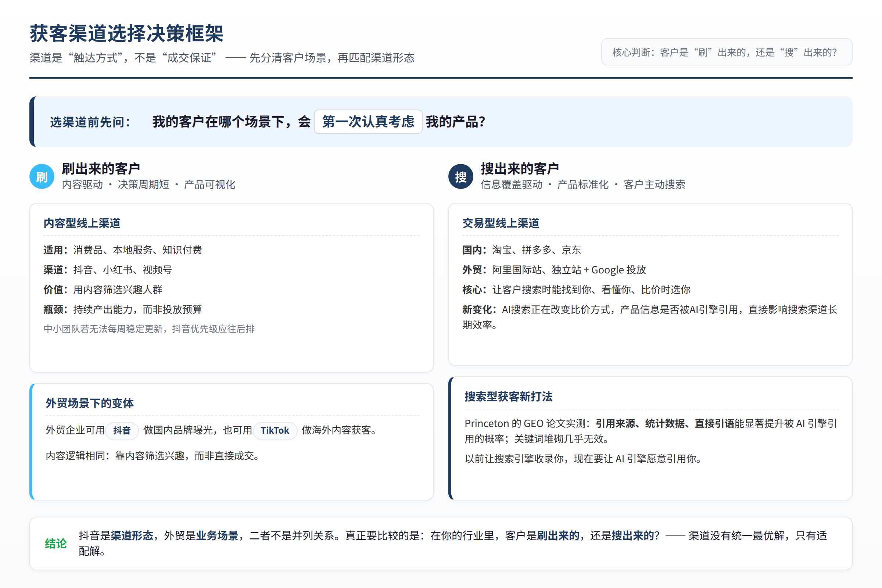
Task: Click bold 渠道形态 in the conclusion
Action: (132, 535)
